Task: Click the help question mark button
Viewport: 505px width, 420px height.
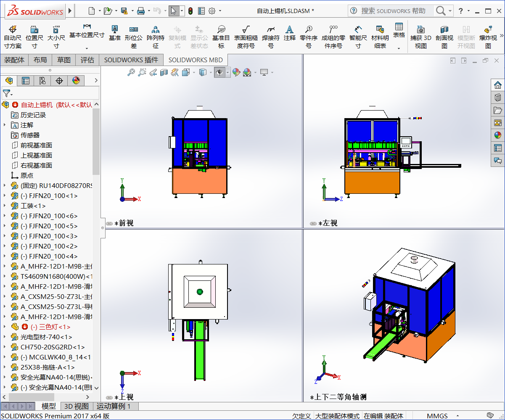Action: 461,11
